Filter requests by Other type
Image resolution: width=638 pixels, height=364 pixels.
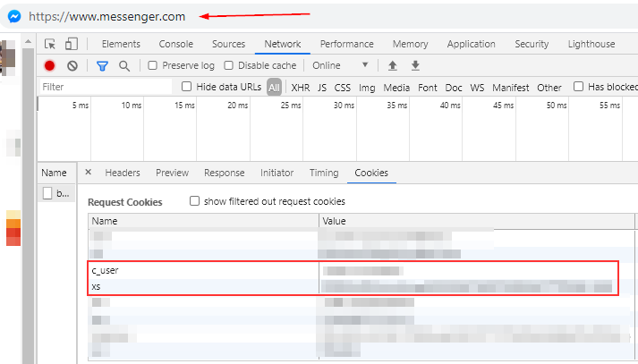pyautogui.click(x=549, y=88)
